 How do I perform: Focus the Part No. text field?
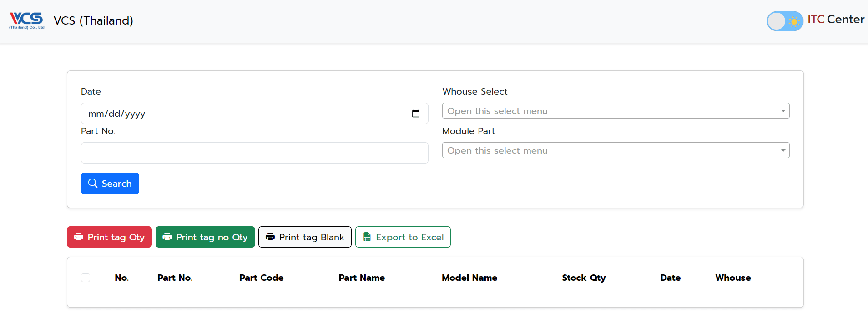tap(254, 153)
